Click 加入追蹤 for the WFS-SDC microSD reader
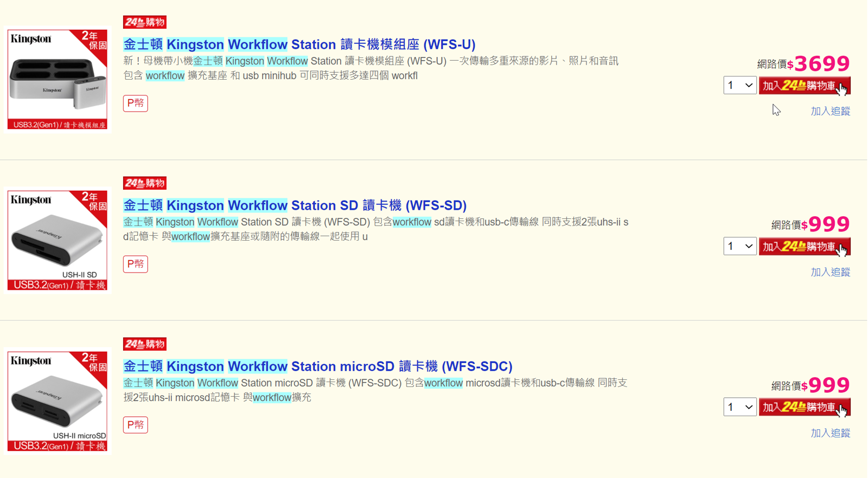Image resolution: width=868 pixels, height=478 pixels. [x=830, y=433]
